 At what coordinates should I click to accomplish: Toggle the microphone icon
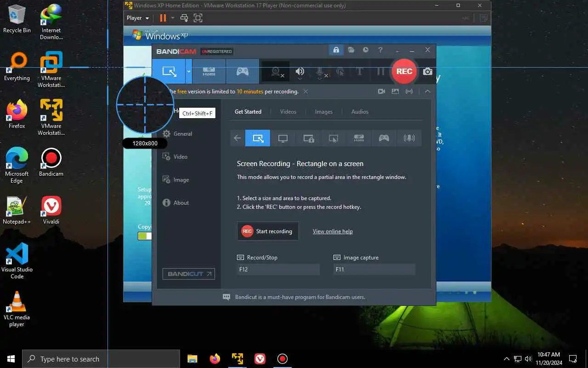point(320,72)
